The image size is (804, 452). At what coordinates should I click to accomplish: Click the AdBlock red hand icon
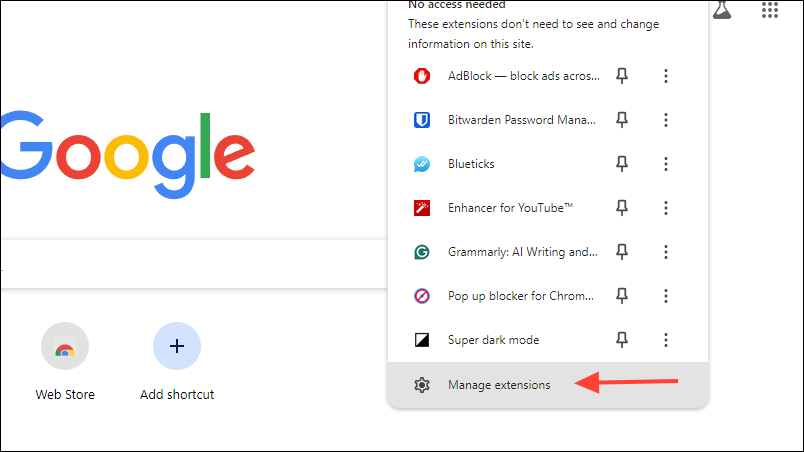point(421,76)
